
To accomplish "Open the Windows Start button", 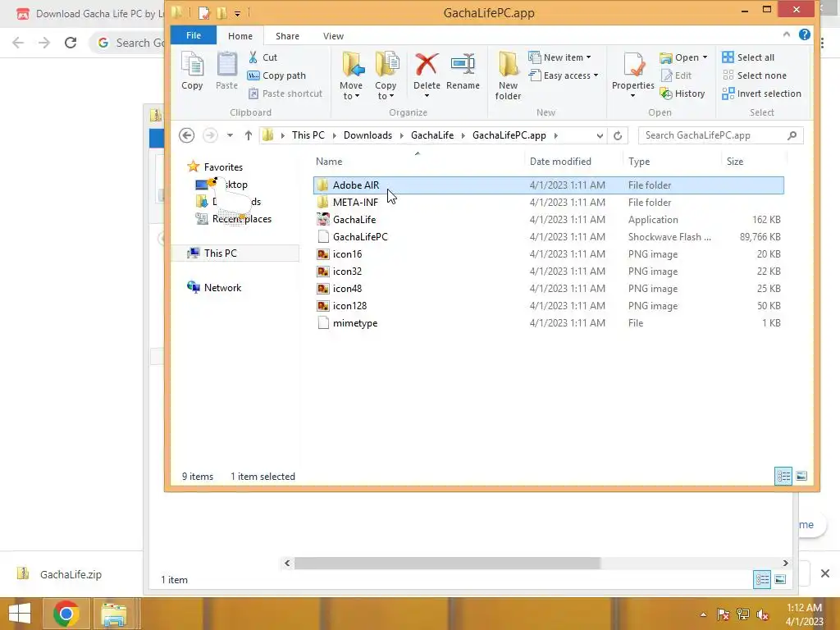I will click(20, 614).
